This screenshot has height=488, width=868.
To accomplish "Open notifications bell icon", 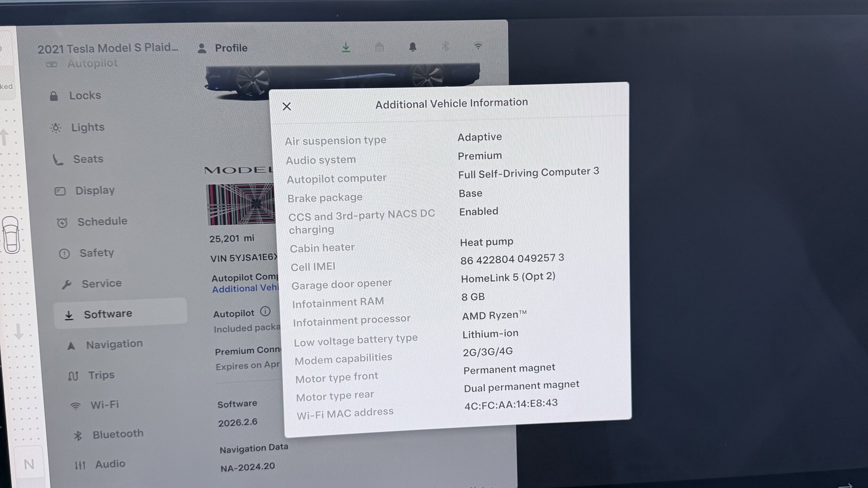I will tap(412, 47).
